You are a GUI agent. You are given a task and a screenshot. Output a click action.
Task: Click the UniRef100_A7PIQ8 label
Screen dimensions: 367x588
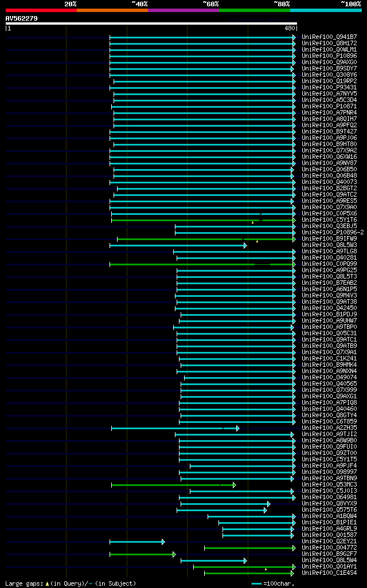(x=330, y=402)
